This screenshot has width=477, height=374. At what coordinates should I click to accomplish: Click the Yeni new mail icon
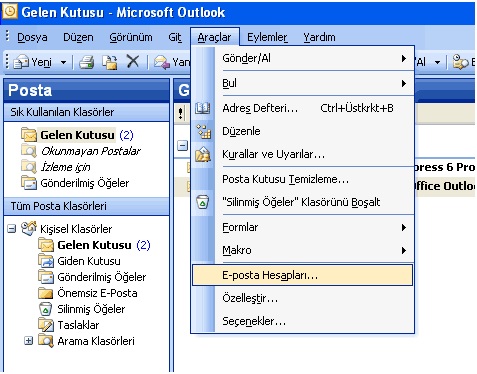tap(21, 62)
